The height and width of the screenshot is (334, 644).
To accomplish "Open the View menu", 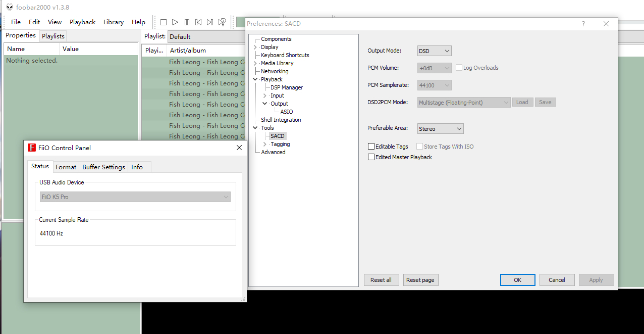I will (x=55, y=22).
